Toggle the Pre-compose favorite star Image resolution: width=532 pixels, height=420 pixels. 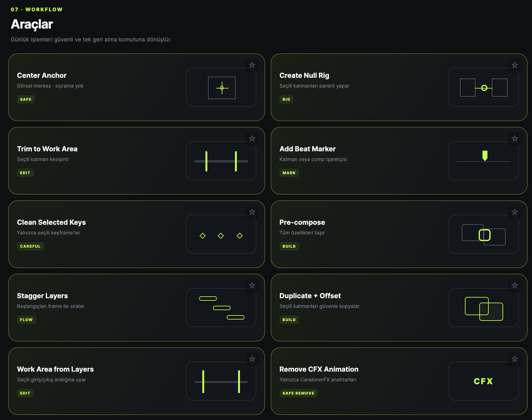[515, 212]
